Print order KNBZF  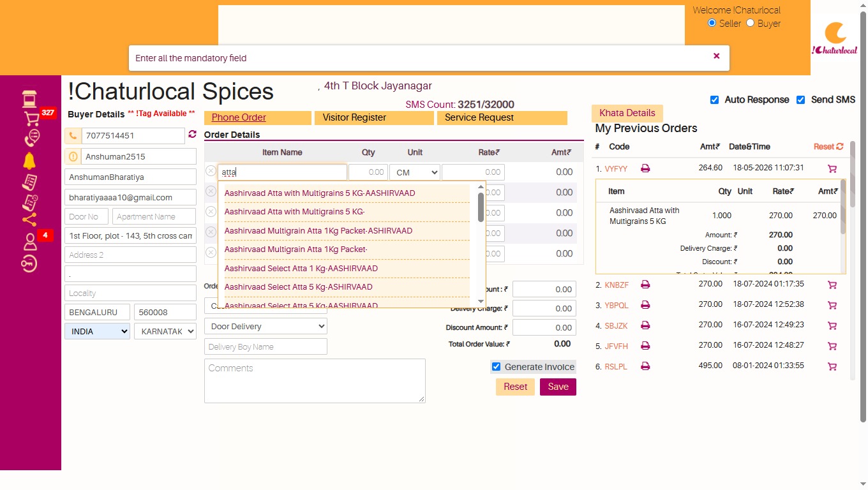click(x=645, y=285)
